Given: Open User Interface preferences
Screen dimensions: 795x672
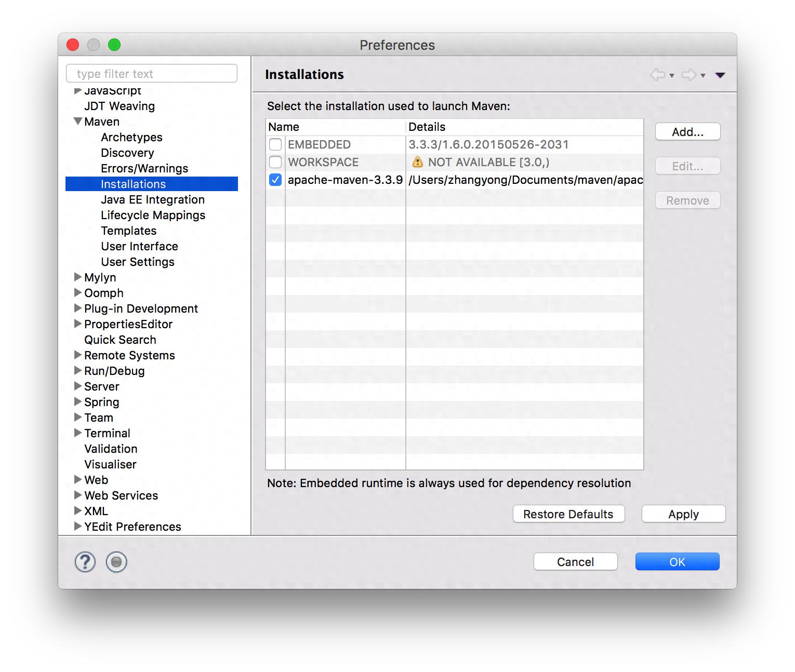Looking at the screenshot, I should pos(139,246).
